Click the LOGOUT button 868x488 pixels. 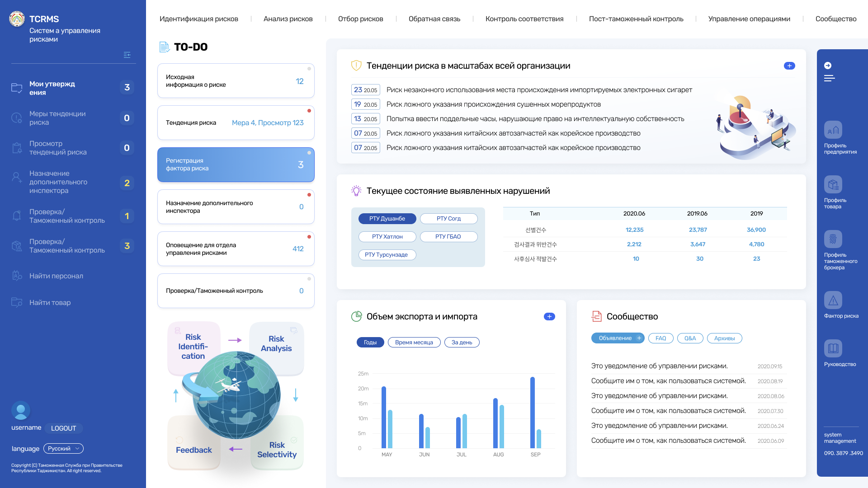pos(63,428)
